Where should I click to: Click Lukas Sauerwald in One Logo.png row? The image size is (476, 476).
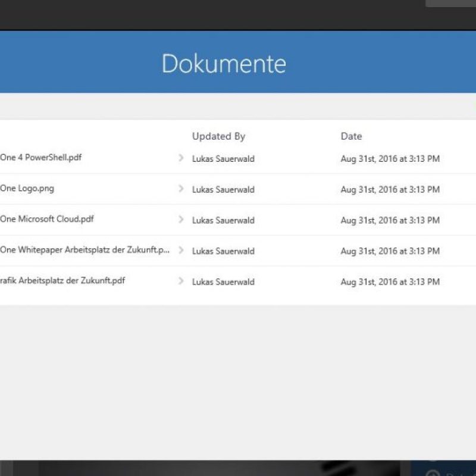pyautogui.click(x=223, y=190)
